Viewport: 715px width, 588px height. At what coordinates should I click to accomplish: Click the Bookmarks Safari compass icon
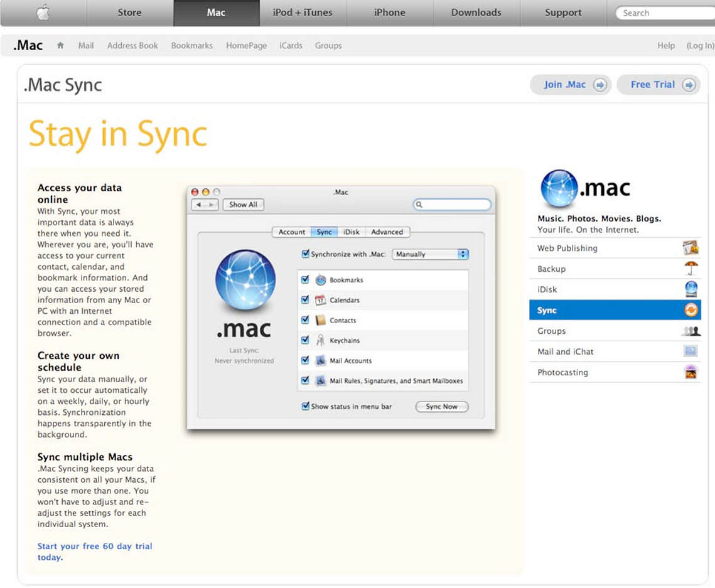point(321,280)
